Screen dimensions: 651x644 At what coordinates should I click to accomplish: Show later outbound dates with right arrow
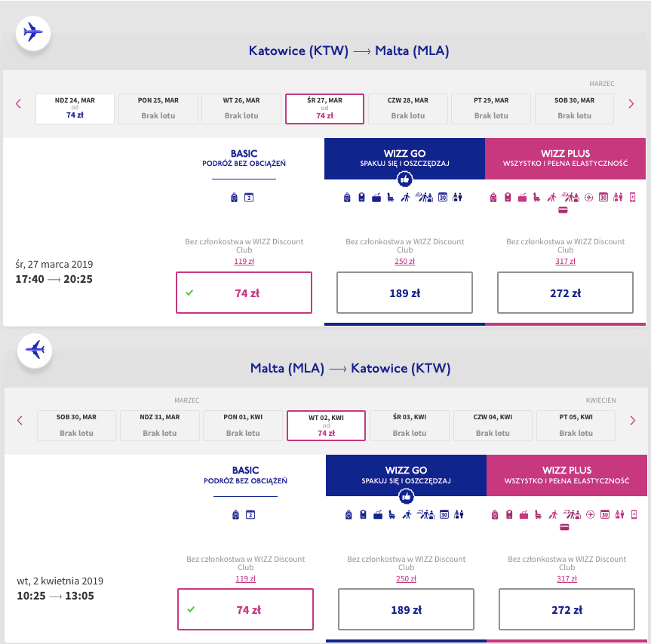(631, 104)
